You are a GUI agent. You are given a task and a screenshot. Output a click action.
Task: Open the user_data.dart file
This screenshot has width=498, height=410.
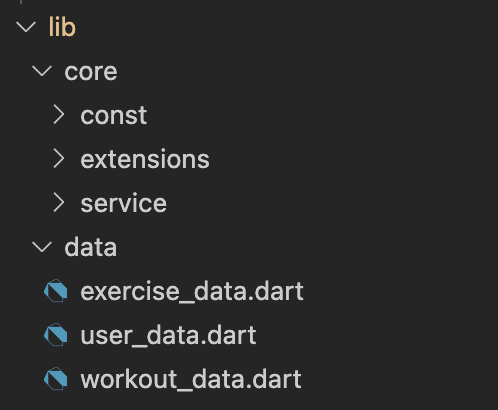[x=168, y=335]
